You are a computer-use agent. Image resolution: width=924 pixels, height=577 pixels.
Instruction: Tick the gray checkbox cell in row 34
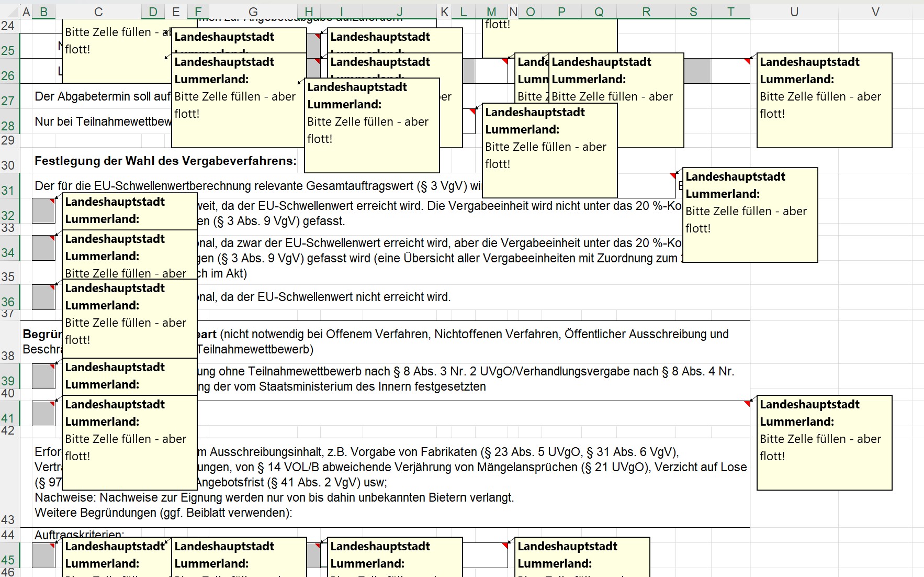click(43, 248)
